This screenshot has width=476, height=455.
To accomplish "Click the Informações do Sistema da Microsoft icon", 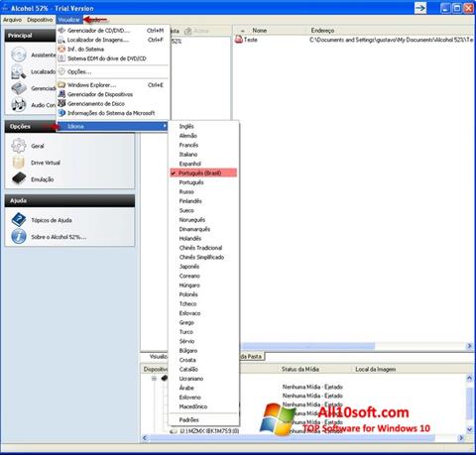I will [x=61, y=113].
